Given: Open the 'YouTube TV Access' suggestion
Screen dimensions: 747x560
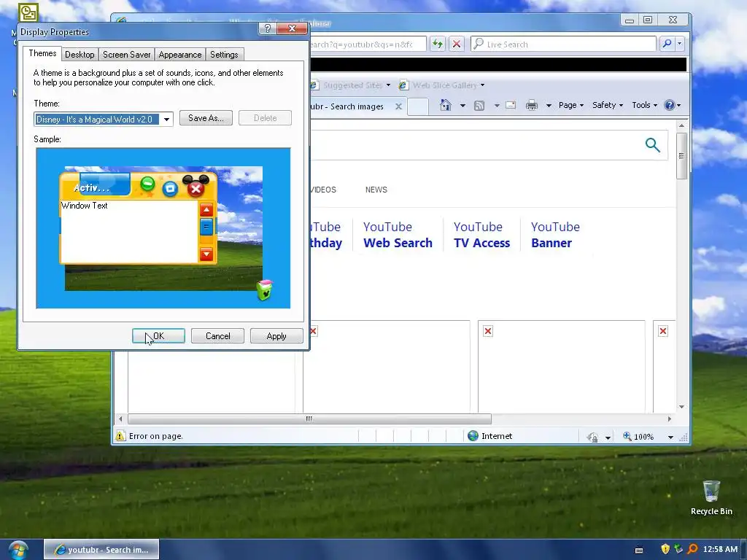Looking at the screenshot, I should coord(481,235).
